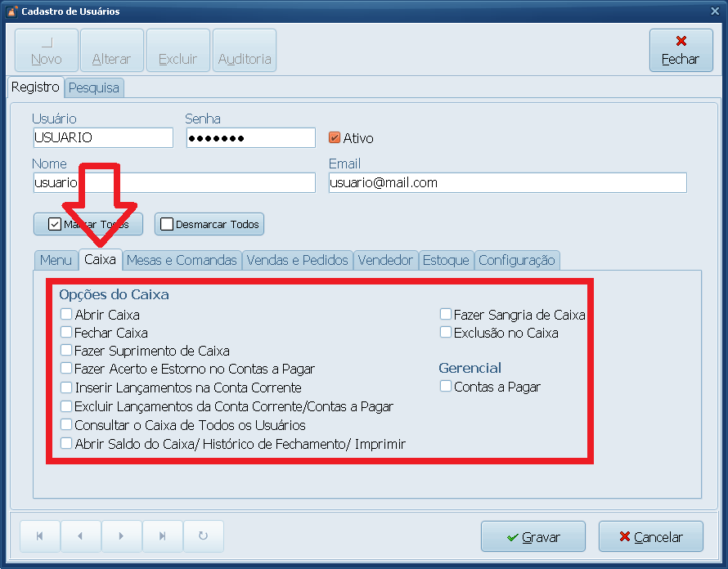Click the Email input field
Image resolution: width=728 pixels, height=569 pixels.
click(x=507, y=183)
